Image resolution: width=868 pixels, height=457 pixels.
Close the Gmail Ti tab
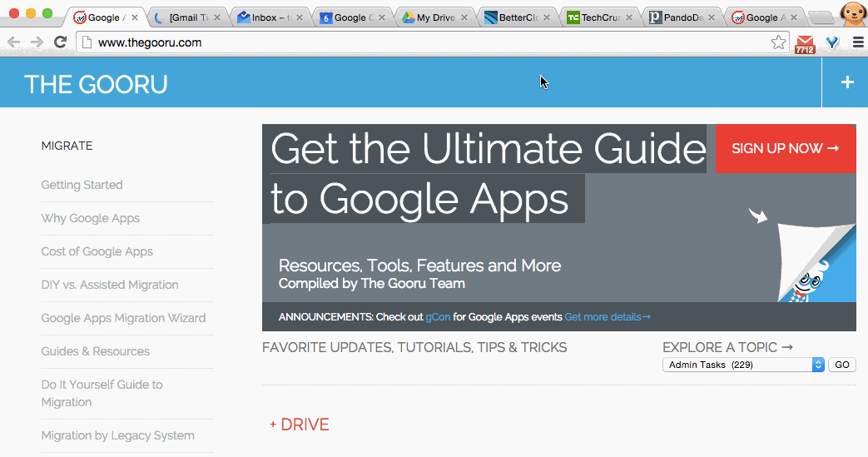(217, 17)
